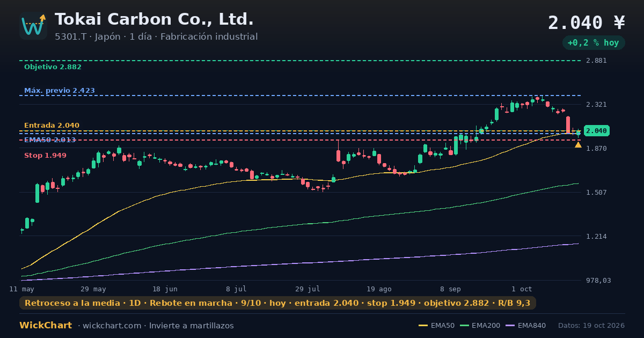This screenshot has height=338, width=644.
Task: Click the 19 ago date label
Action: 379,289
